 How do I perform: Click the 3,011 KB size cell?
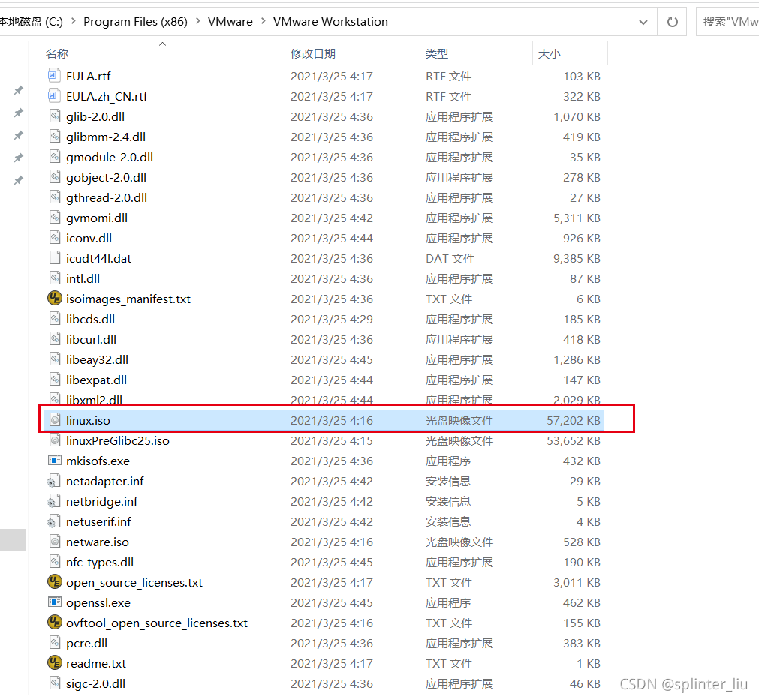coord(577,582)
